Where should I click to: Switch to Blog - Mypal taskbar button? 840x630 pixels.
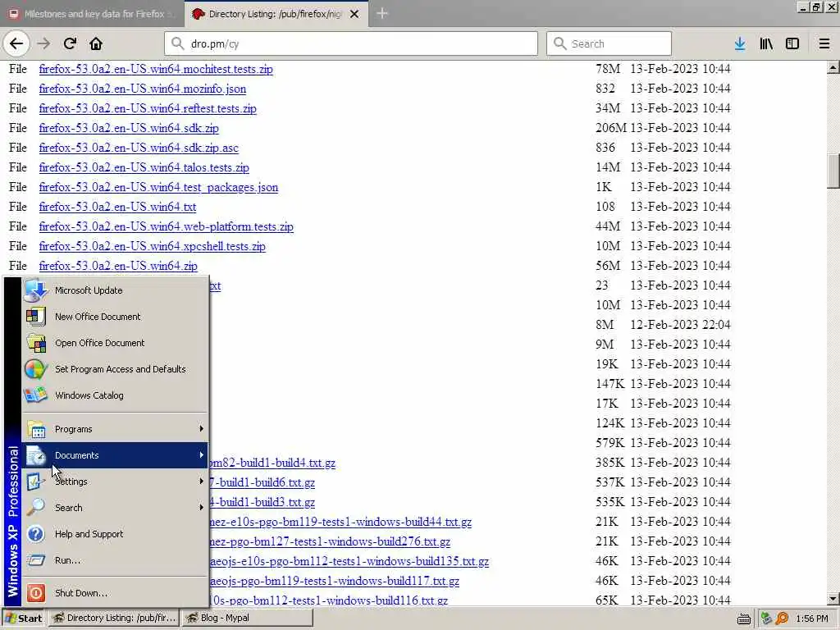248,619
